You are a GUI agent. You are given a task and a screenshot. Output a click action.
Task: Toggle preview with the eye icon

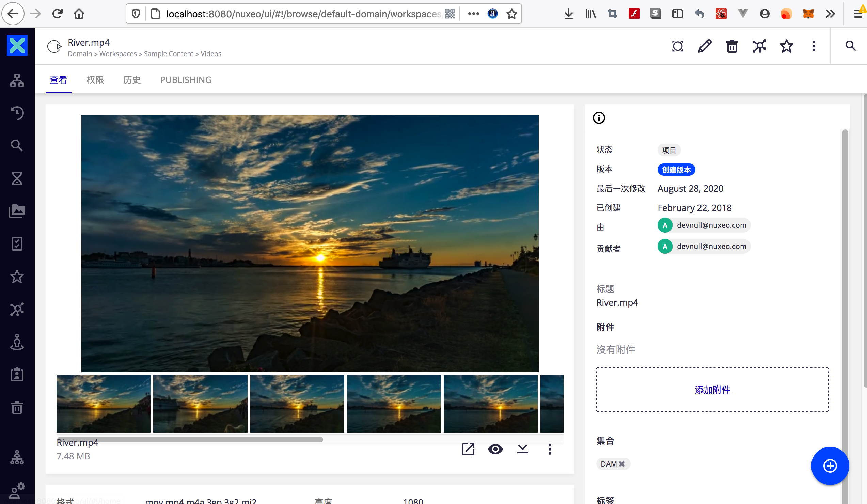(495, 449)
